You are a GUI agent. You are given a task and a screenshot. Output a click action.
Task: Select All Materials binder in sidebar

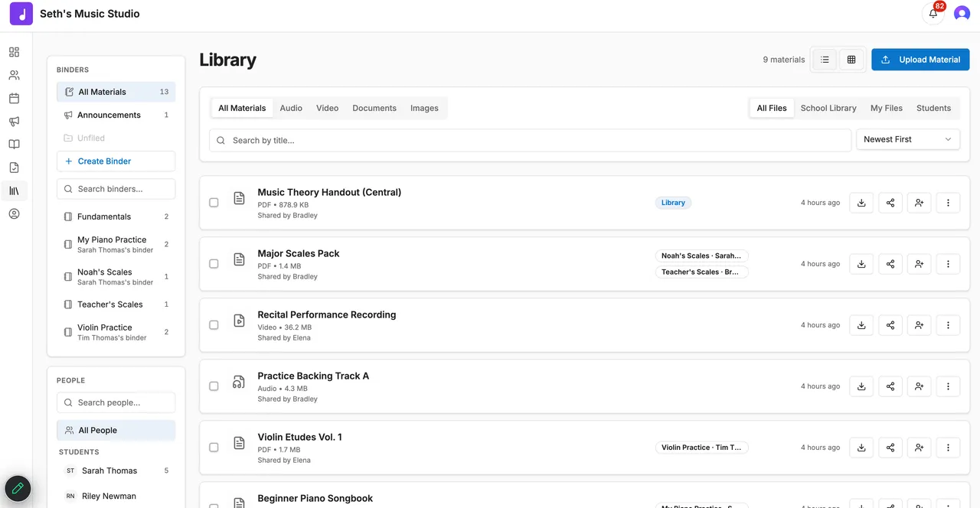click(116, 92)
